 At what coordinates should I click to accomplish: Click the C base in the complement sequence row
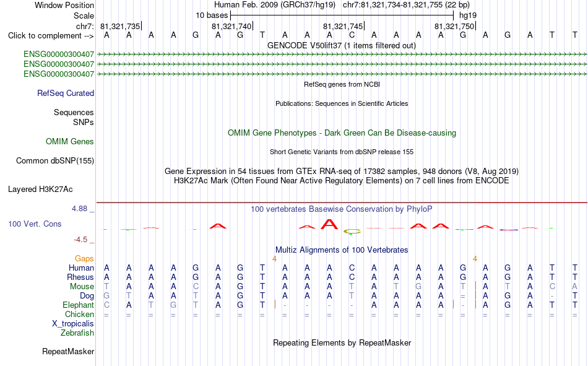(x=352, y=35)
